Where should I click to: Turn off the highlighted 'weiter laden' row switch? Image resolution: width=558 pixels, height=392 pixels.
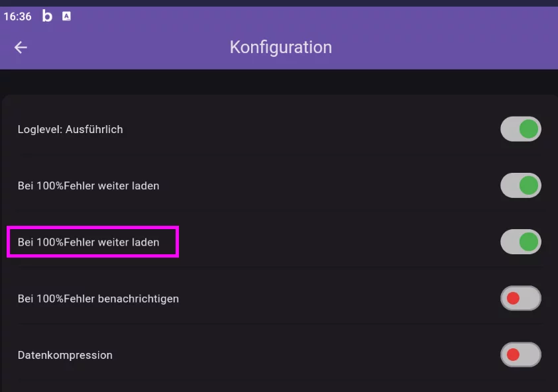(520, 242)
